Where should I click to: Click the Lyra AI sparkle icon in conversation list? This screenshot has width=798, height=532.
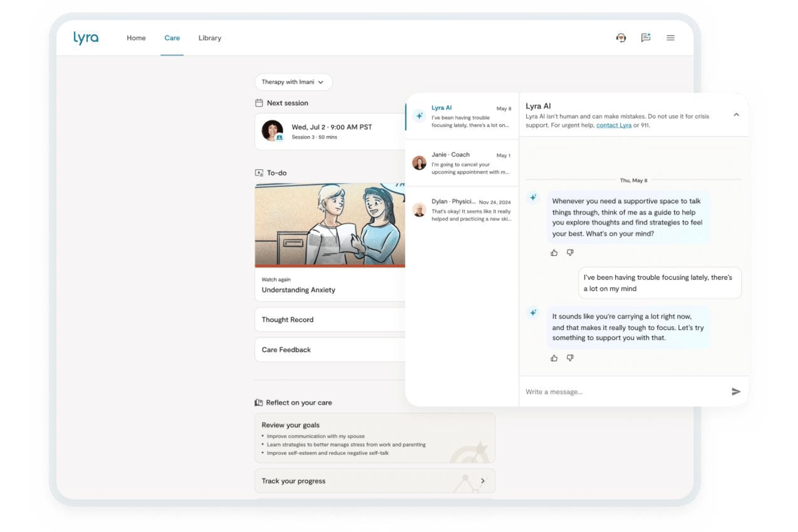[419, 116]
